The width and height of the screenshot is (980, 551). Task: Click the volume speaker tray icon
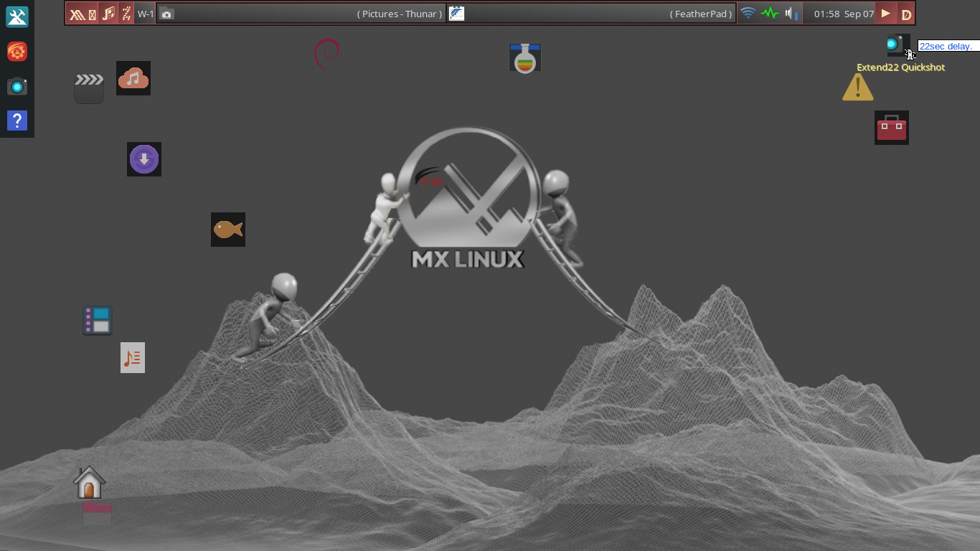[x=791, y=14]
